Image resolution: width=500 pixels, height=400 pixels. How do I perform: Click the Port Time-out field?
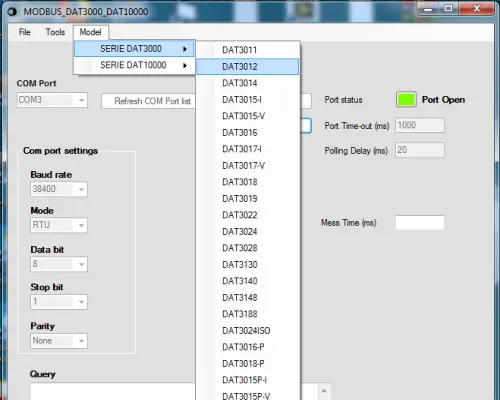point(420,125)
